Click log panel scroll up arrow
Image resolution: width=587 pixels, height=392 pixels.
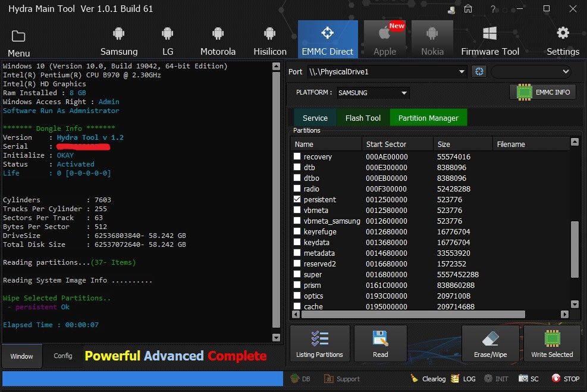click(276, 66)
